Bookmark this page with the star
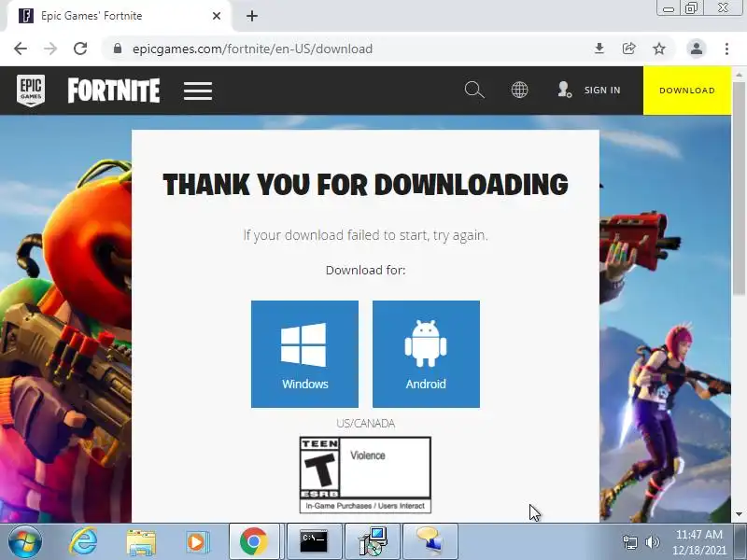The height and width of the screenshot is (560, 747). point(659,49)
